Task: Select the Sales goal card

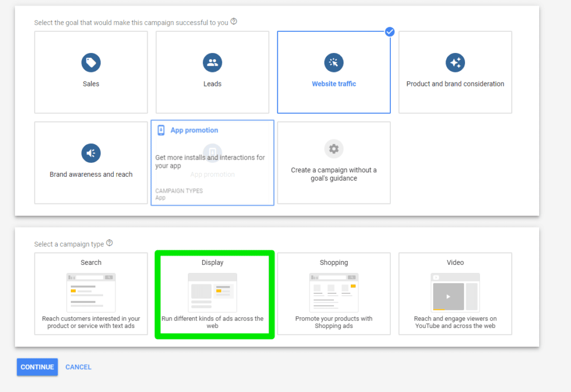Action: [90, 72]
